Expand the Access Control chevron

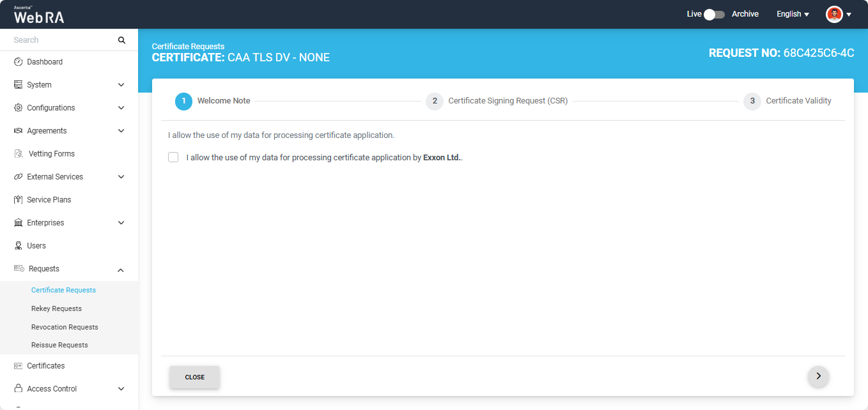click(x=121, y=389)
